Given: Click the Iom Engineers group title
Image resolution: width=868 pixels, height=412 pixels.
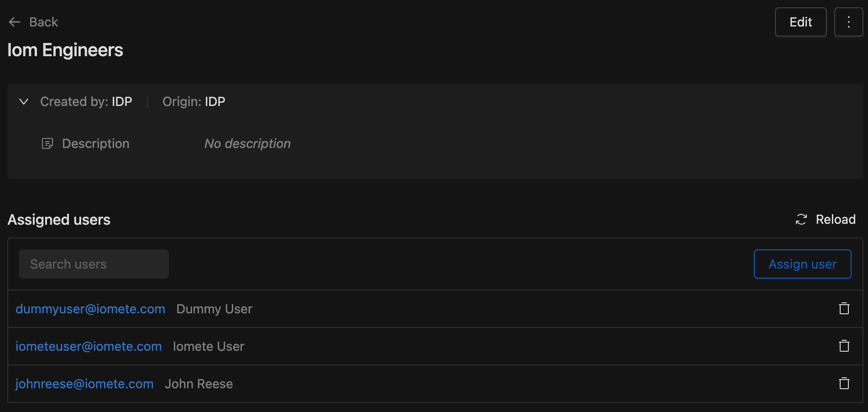Looking at the screenshot, I should pyautogui.click(x=65, y=50).
